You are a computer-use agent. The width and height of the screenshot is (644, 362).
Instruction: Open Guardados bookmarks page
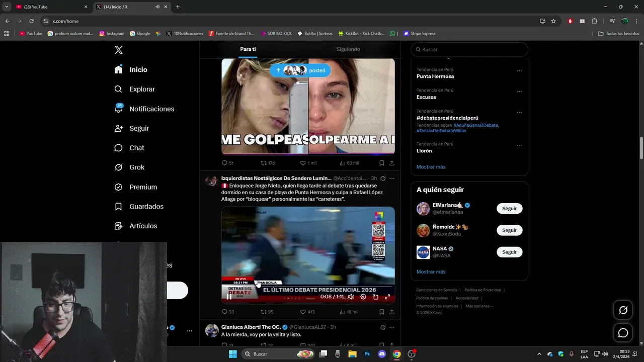138,207
